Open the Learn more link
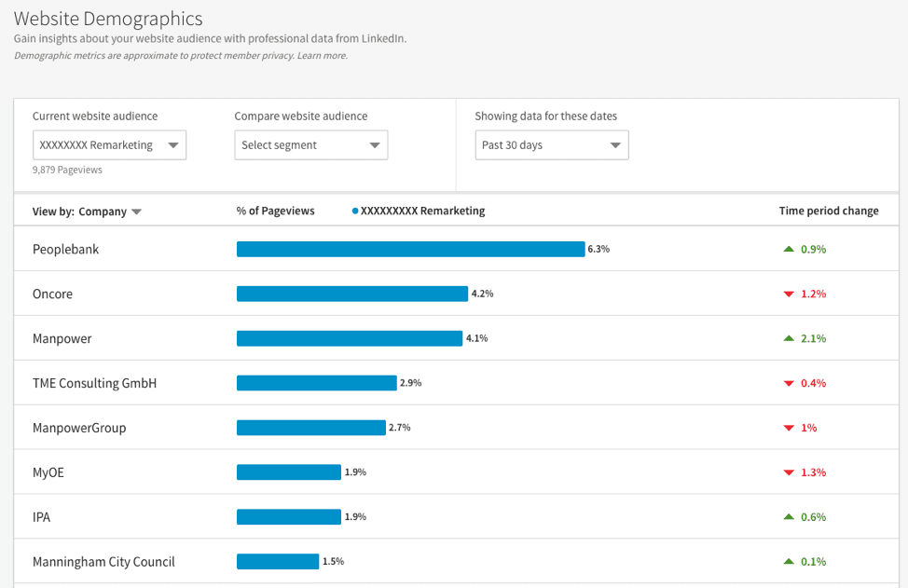908x588 pixels. [x=322, y=55]
